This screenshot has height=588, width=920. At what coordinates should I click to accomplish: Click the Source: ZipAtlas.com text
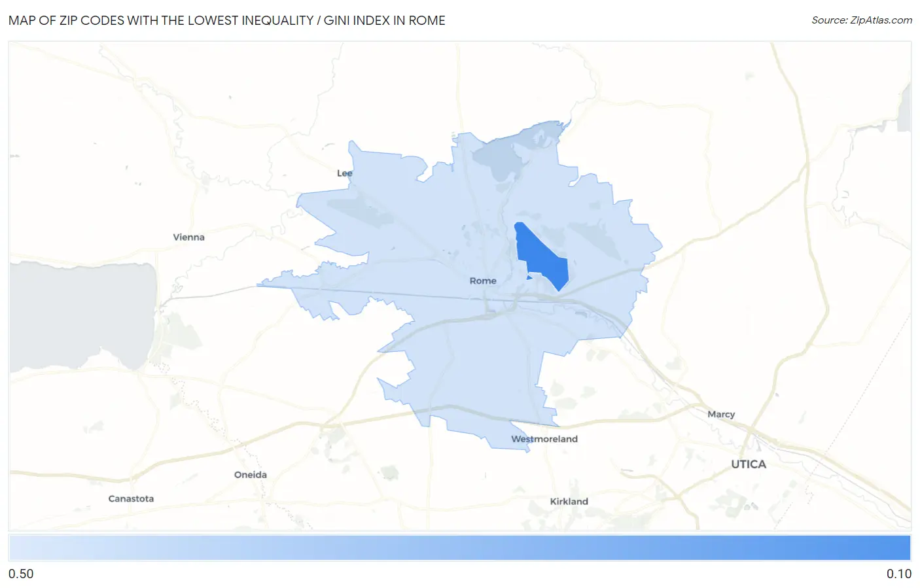point(862,20)
